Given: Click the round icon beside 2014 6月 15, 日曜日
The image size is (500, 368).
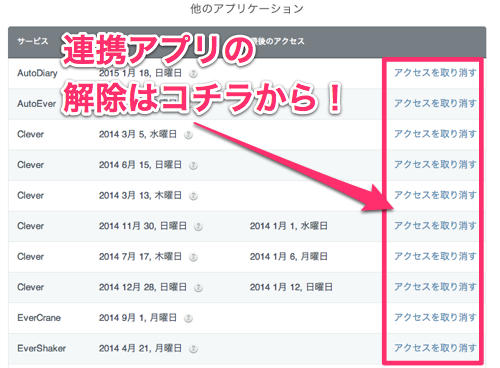Looking at the screenshot, I should coord(193,166).
